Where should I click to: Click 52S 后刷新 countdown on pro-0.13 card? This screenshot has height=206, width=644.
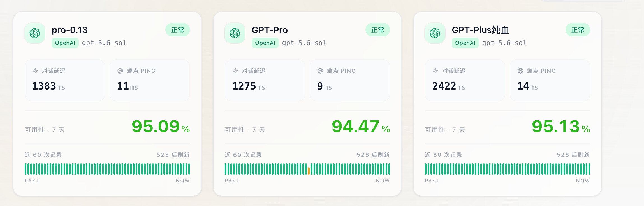173,155
